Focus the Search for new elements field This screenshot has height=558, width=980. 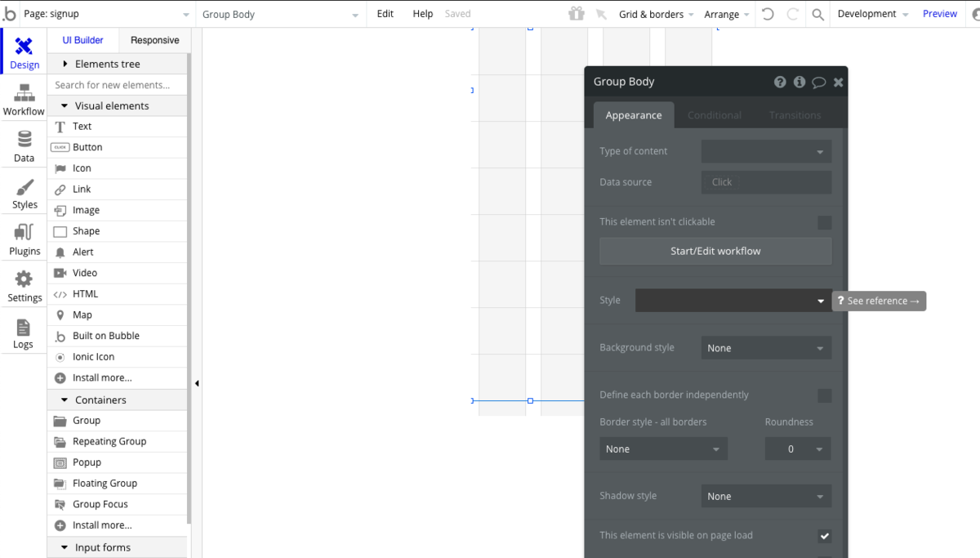click(118, 85)
